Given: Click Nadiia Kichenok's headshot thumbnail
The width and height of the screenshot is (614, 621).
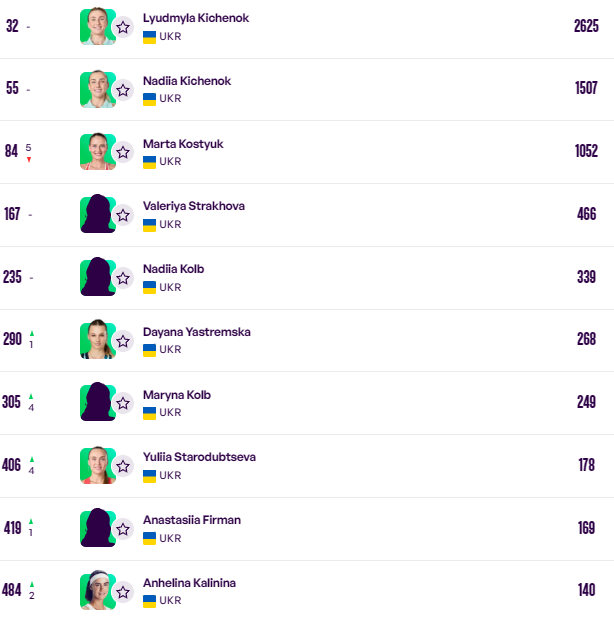Looking at the screenshot, I should (x=97, y=89).
